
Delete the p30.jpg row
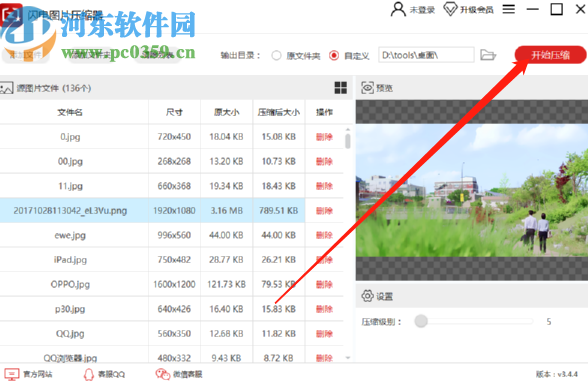point(324,309)
